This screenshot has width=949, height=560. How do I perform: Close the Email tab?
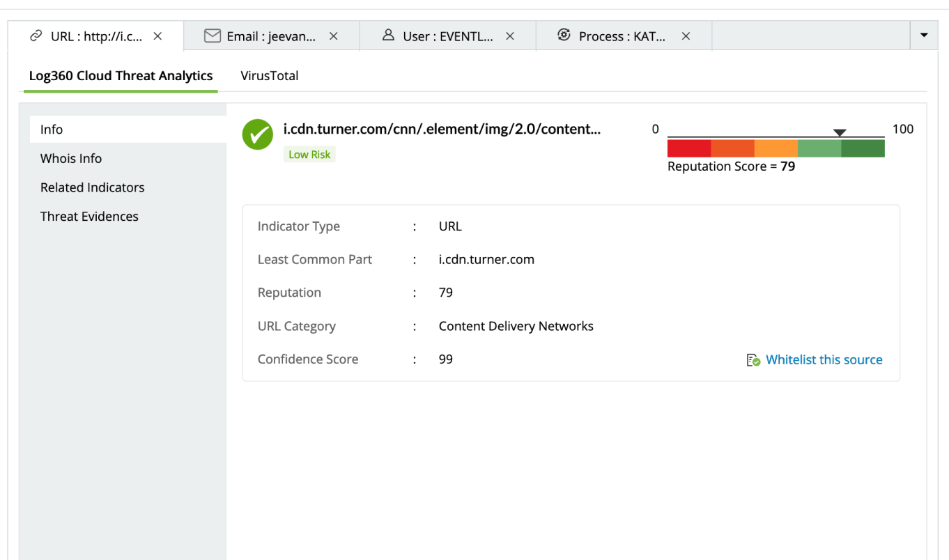334,36
